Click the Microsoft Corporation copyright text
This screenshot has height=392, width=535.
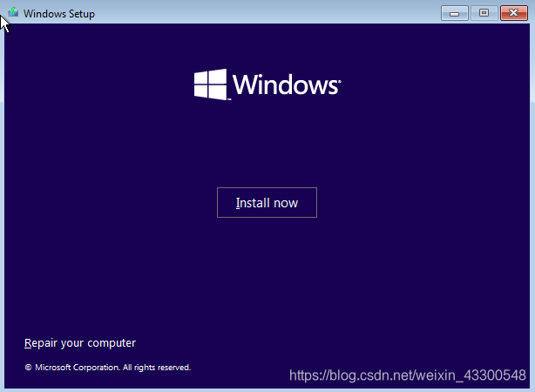(x=108, y=368)
